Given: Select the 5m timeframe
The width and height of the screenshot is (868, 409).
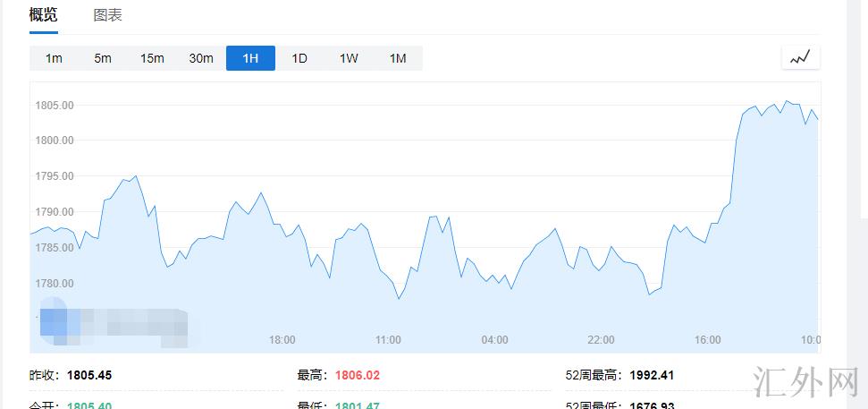Looking at the screenshot, I should [x=103, y=58].
